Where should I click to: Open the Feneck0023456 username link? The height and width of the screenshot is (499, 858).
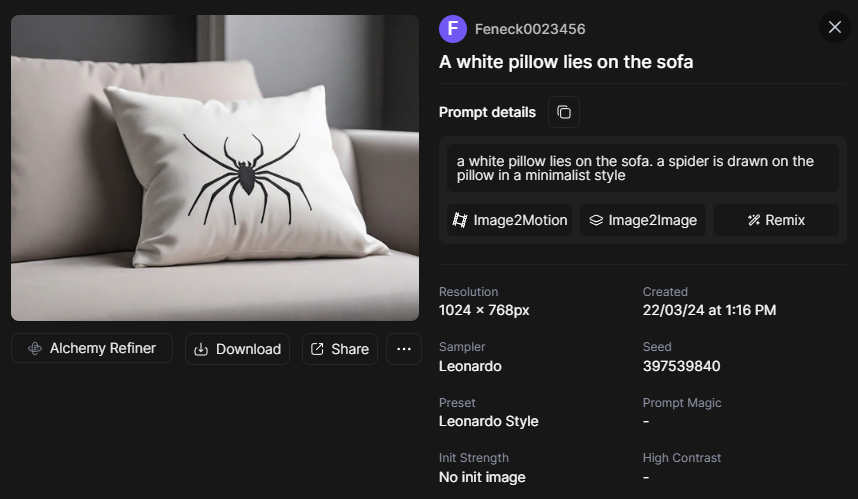pos(530,29)
